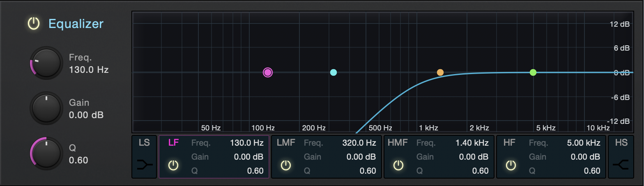Click the LF frequency value 130.0 Hz
This screenshot has width=644, height=186.
click(x=246, y=143)
